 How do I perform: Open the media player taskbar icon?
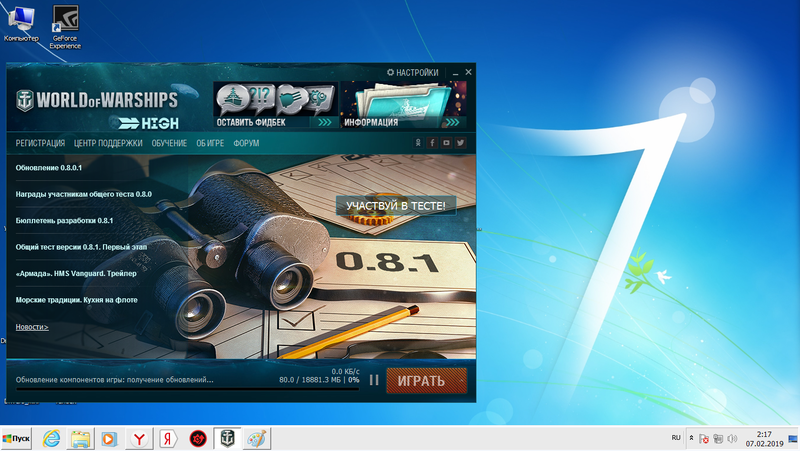point(109,439)
